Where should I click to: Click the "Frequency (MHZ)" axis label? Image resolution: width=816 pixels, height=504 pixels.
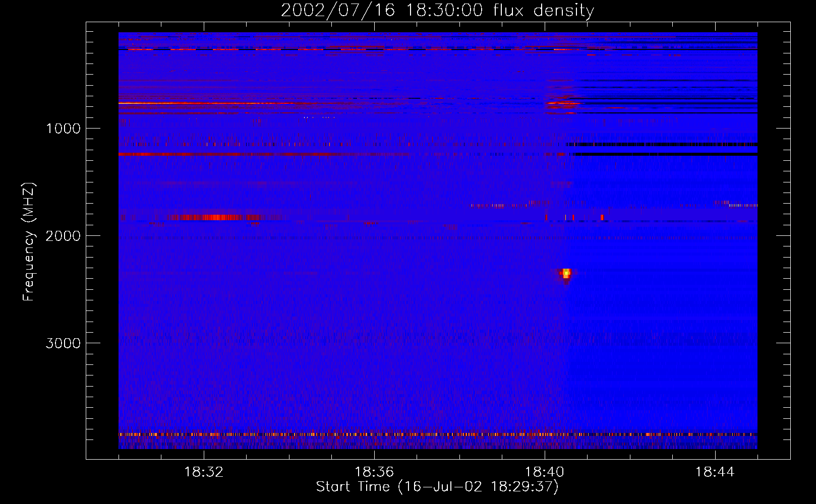pos(29,242)
